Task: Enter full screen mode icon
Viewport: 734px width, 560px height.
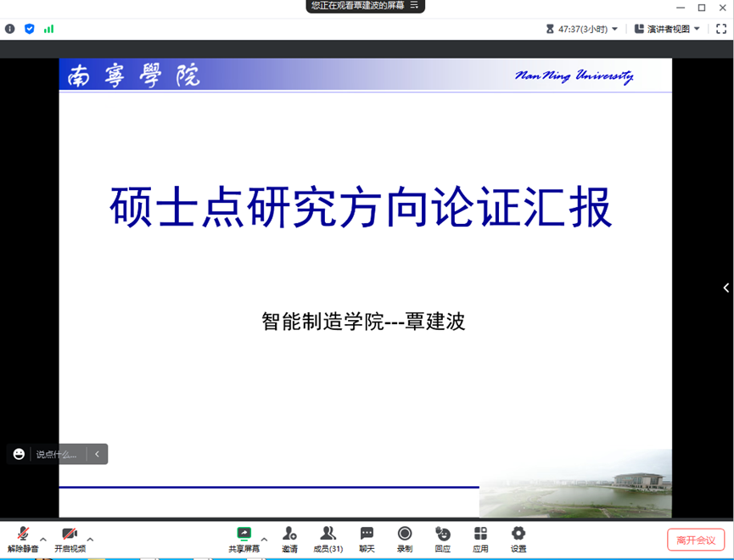Action: pos(721,29)
